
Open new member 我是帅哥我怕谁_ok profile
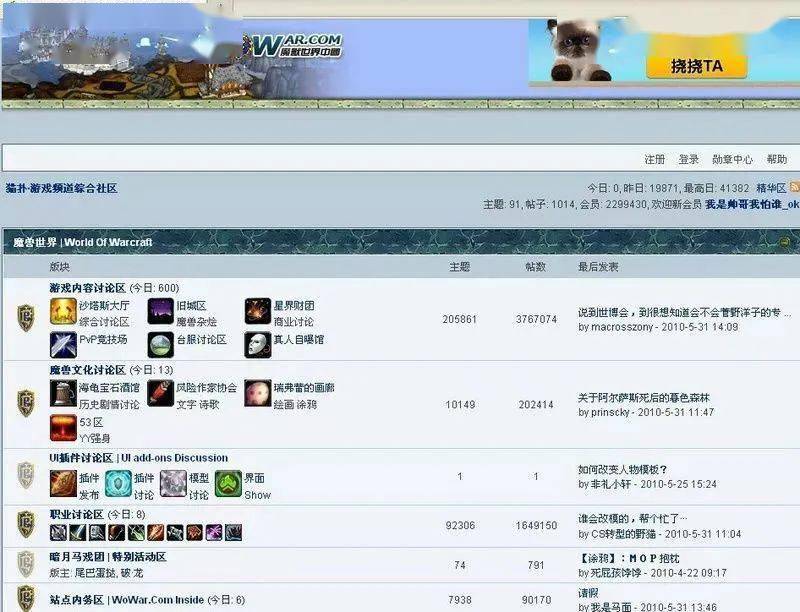pyautogui.click(x=752, y=205)
